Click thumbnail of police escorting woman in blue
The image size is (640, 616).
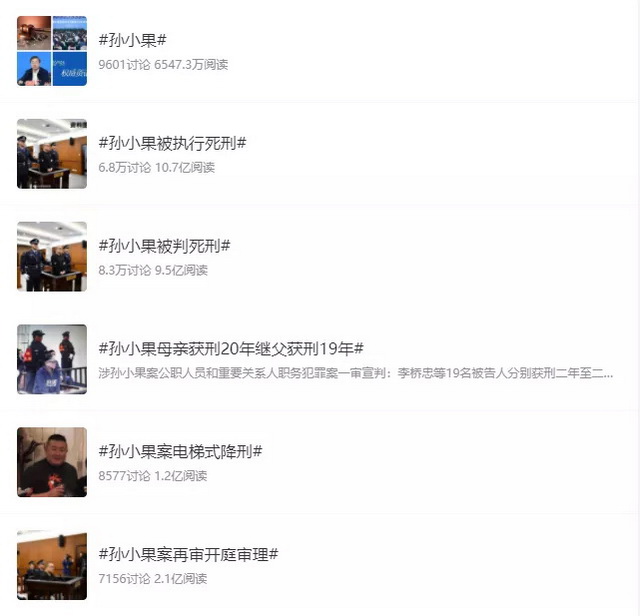pos(52,360)
